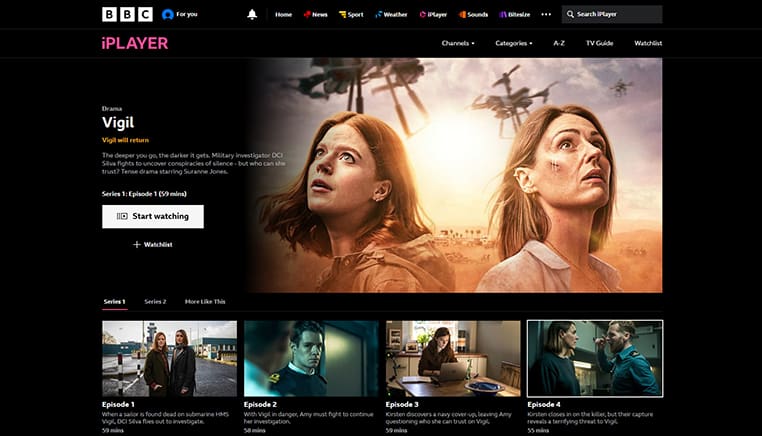This screenshot has height=436, width=762.
Task: Open Episode 1 thumbnail
Action: click(x=170, y=358)
